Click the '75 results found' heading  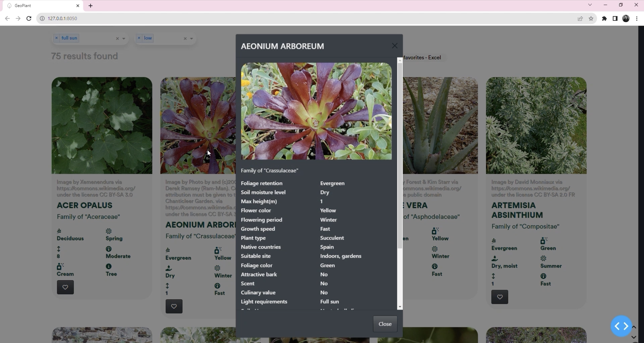[x=84, y=56]
